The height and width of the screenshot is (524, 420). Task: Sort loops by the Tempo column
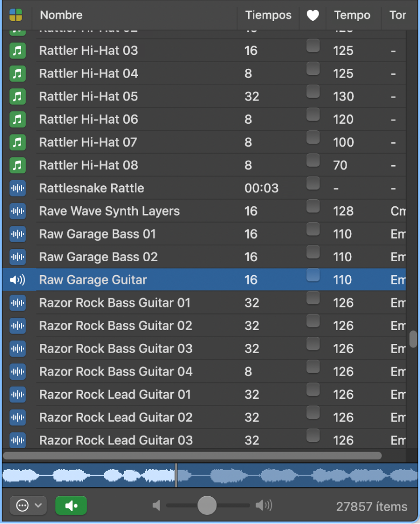tap(353, 15)
